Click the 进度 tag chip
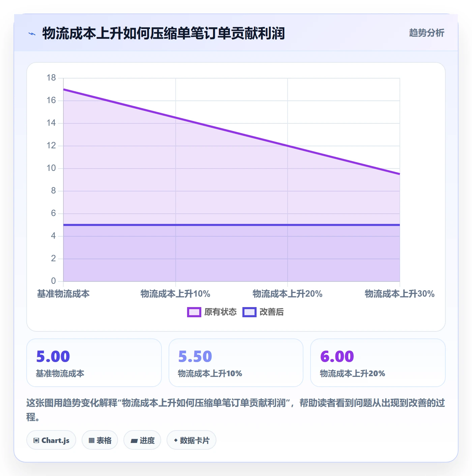472x476 pixels. tap(142, 440)
